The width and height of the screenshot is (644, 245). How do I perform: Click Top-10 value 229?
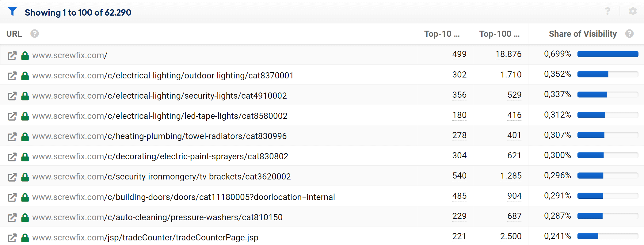click(x=459, y=216)
